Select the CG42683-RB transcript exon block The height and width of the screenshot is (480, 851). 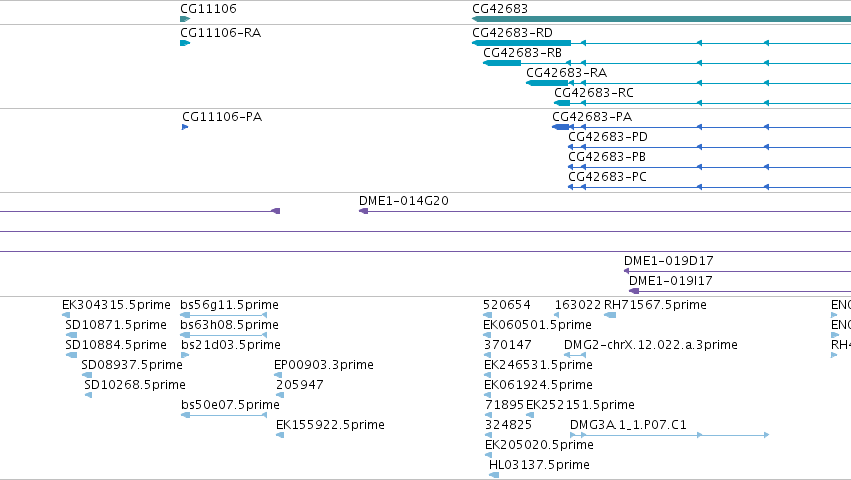(x=502, y=63)
